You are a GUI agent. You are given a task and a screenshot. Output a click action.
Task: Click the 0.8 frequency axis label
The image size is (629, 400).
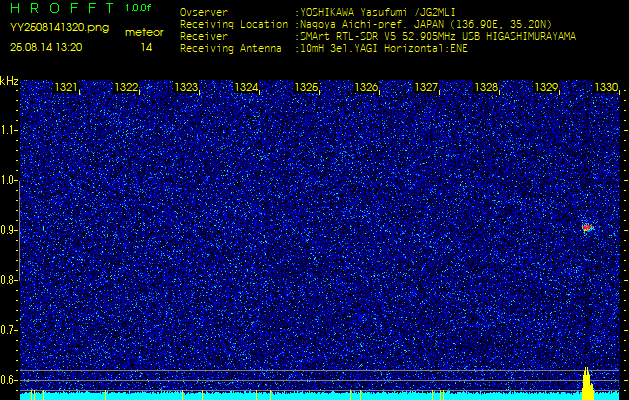tap(8, 280)
